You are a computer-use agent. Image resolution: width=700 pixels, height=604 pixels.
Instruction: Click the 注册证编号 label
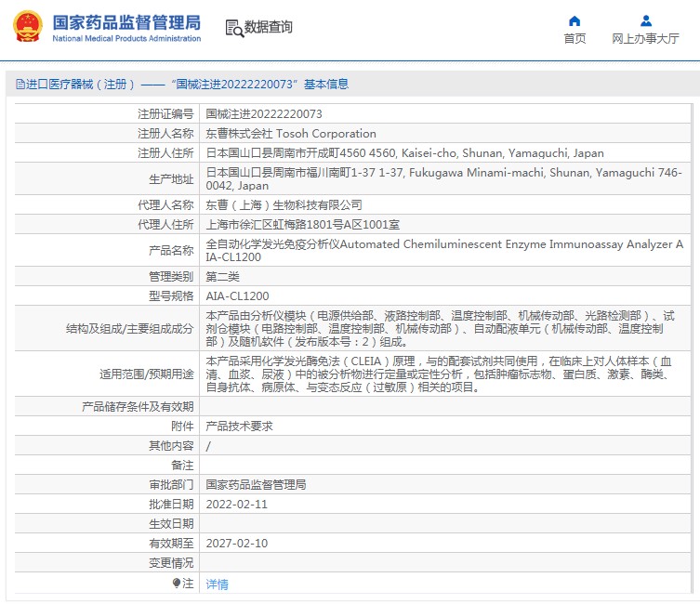(x=165, y=114)
